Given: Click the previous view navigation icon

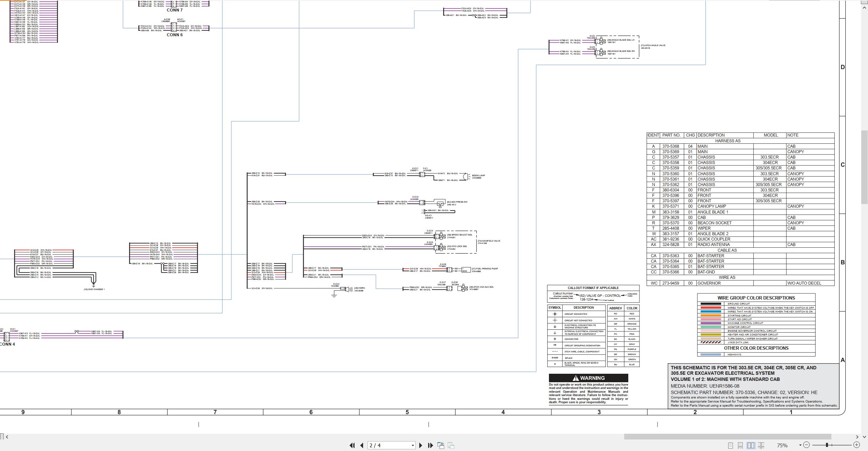Looking at the screenshot, I should coord(441,446).
